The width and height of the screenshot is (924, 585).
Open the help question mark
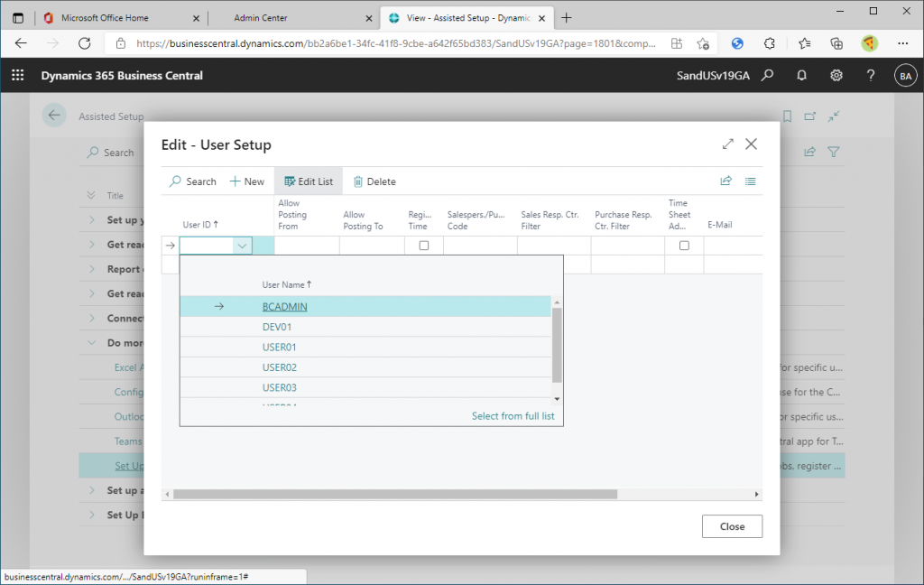pyautogui.click(x=871, y=75)
